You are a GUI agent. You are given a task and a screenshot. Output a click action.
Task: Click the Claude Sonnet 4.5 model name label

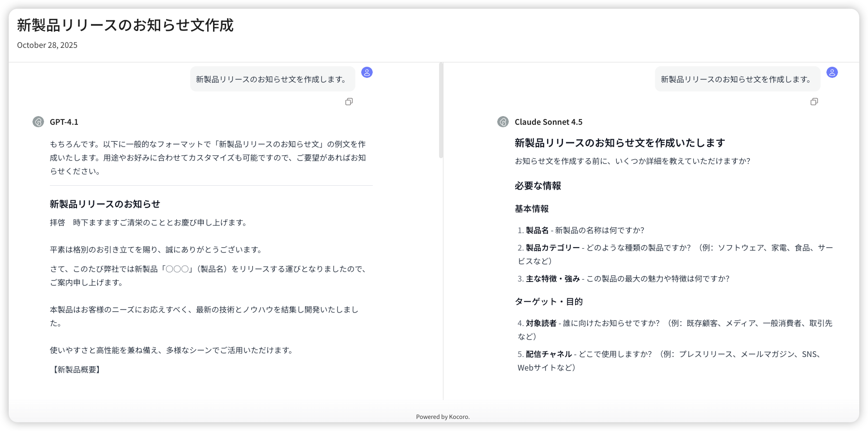click(548, 122)
